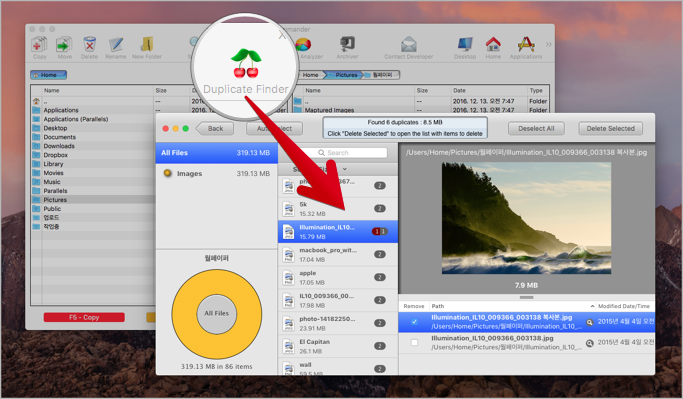
Task: Select the Images category in sidebar
Action: [x=216, y=173]
